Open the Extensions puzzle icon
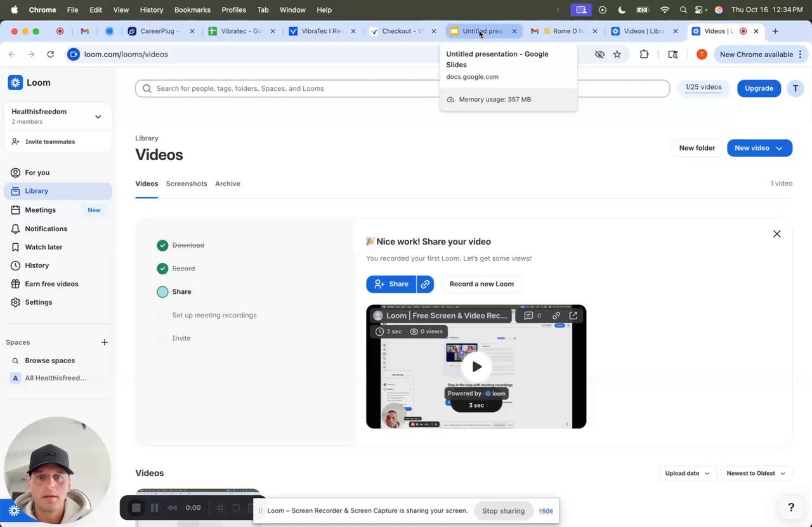Viewport: 812px width, 527px height. 644,55
